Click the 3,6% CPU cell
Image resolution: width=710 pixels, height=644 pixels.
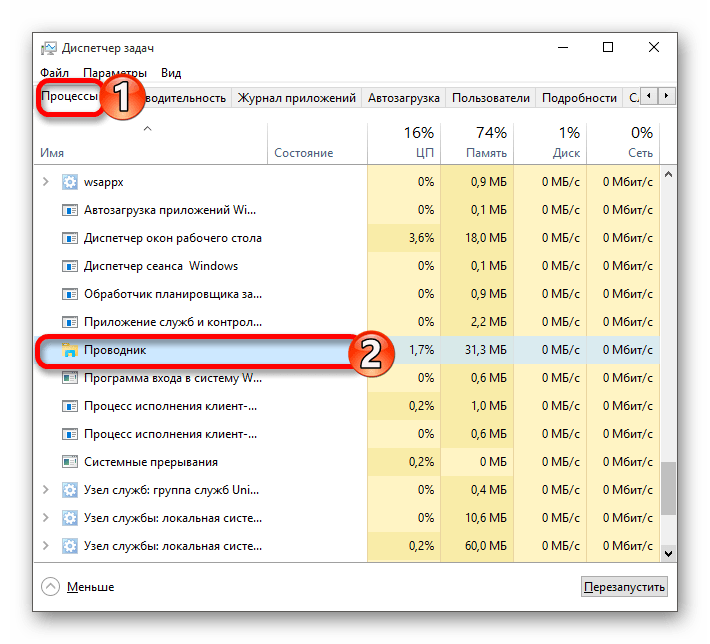point(404,238)
